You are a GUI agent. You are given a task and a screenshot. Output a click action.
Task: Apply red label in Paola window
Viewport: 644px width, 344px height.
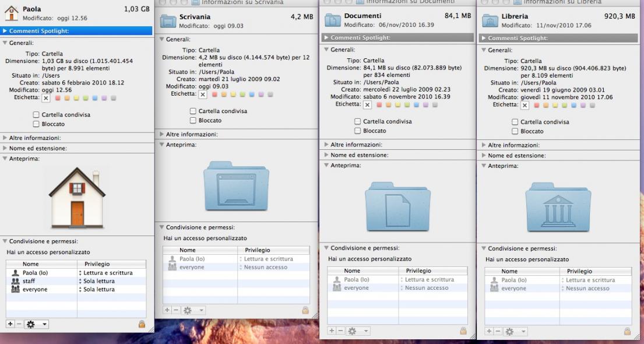(x=58, y=98)
